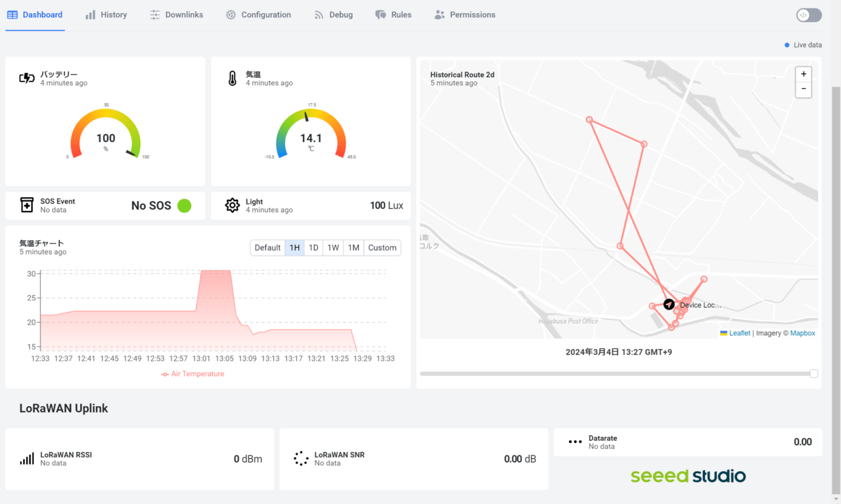Click the historical route timeline slider handle
The height and width of the screenshot is (504, 841).
[x=814, y=373]
